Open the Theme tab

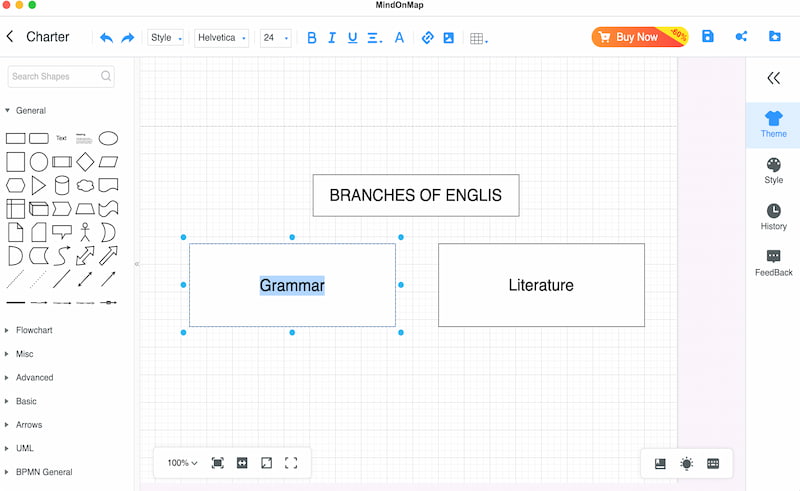[x=773, y=125]
